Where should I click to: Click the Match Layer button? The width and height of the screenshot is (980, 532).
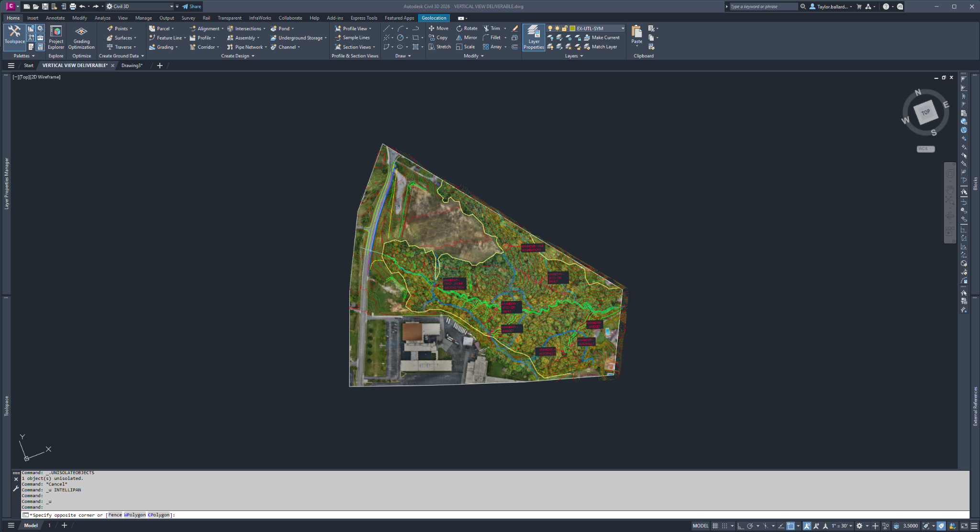tap(600, 47)
